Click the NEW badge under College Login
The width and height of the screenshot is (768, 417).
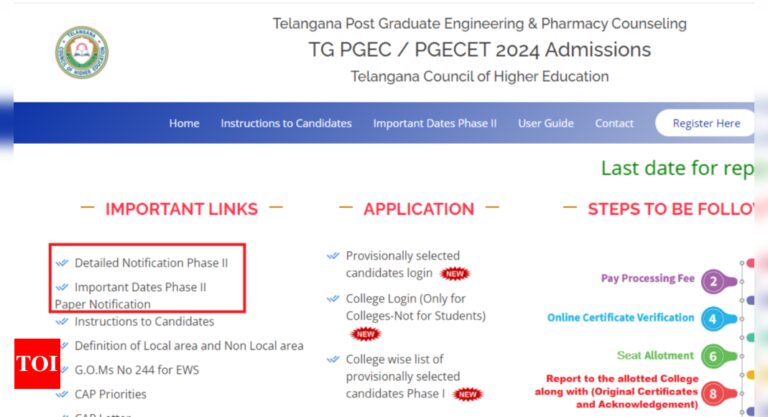[365, 334]
